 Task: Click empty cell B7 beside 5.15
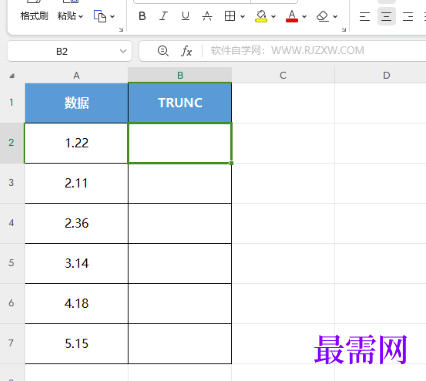point(180,343)
